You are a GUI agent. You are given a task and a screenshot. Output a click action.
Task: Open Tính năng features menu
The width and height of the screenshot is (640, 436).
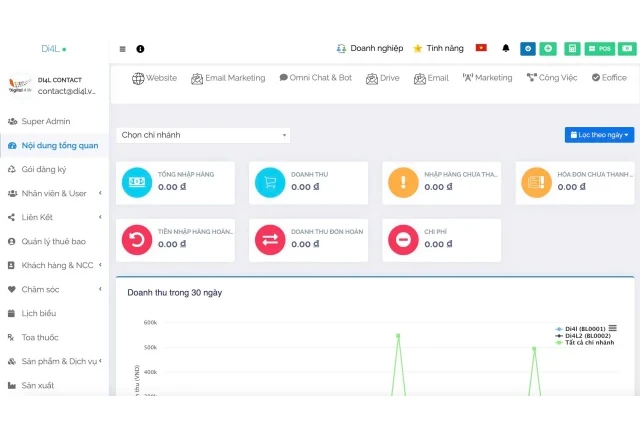[x=438, y=49]
